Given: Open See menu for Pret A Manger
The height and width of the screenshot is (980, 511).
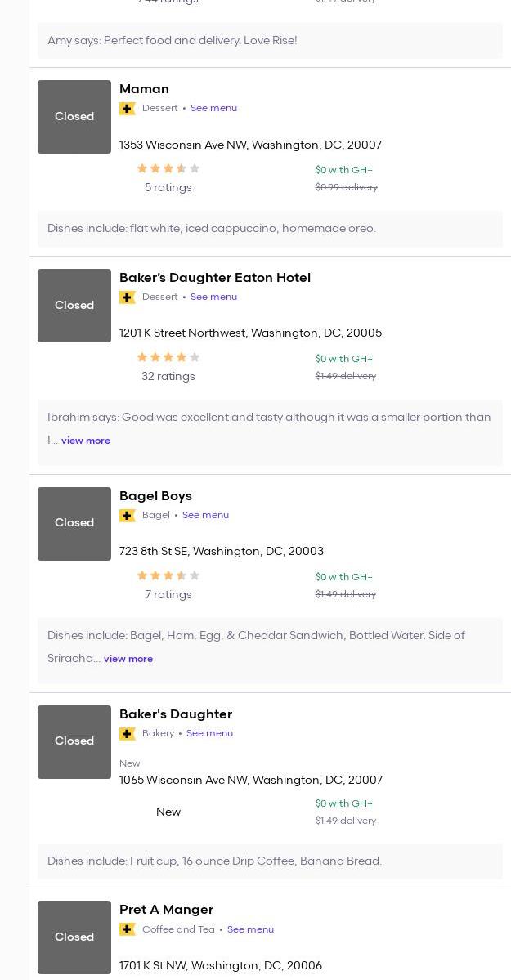Looking at the screenshot, I should click(x=250, y=929).
